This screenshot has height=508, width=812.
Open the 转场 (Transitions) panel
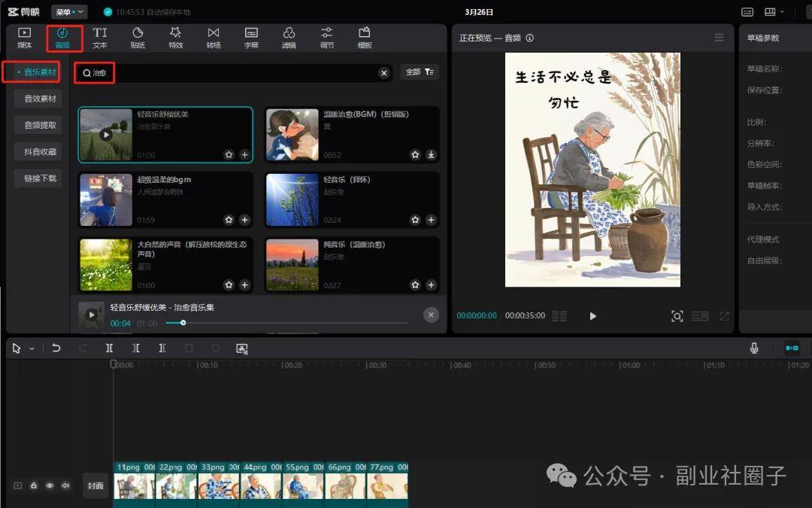click(x=214, y=38)
